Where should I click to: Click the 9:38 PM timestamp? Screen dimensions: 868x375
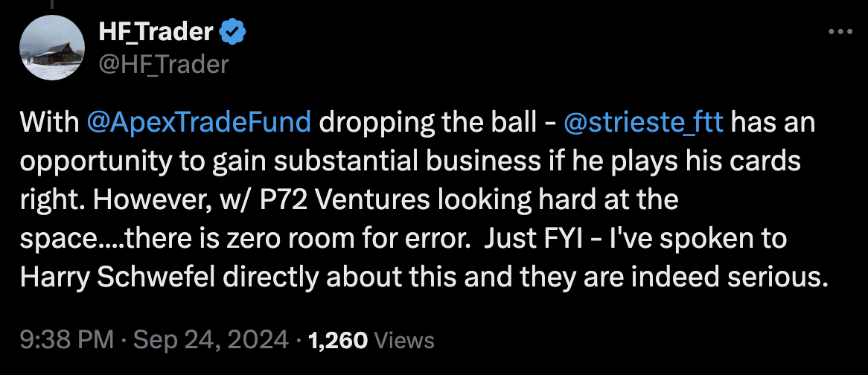coord(66,339)
